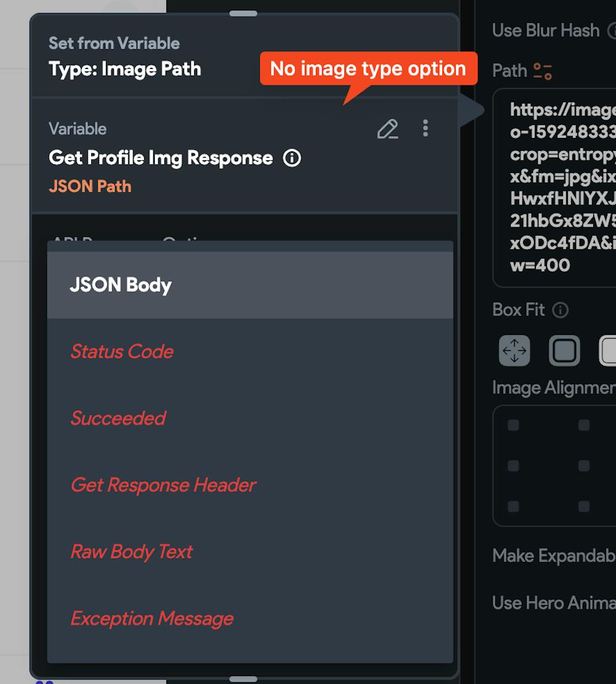Click the info icon beside Get Profile Img Response
This screenshot has height=684, width=616.
291,158
